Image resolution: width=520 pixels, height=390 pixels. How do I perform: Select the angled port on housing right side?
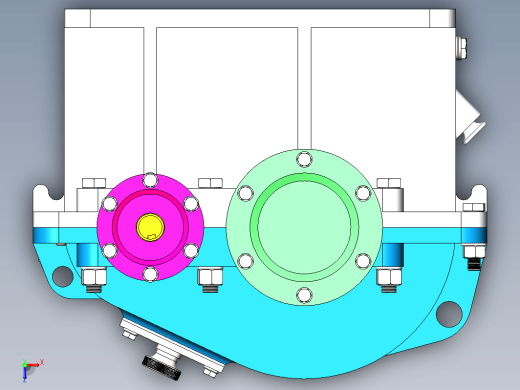471,118
